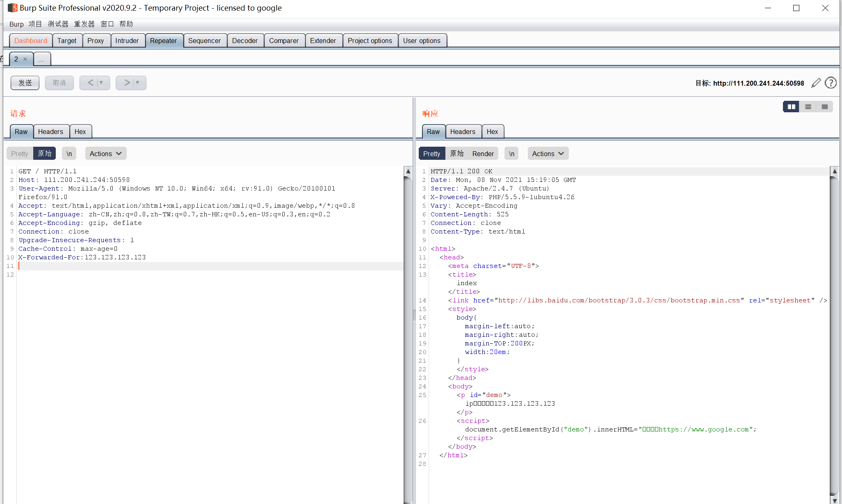The height and width of the screenshot is (504, 842).
Task: Click the Host header line in request
Action: pos(74,180)
